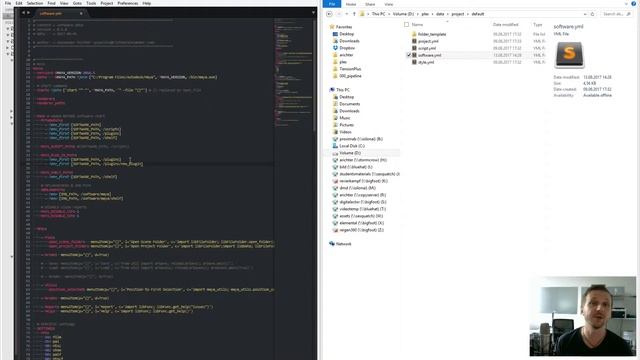The width and height of the screenshot is (640, 360).
Task: Go to previous tab with left arrow
Action: (x=23, y=13)
